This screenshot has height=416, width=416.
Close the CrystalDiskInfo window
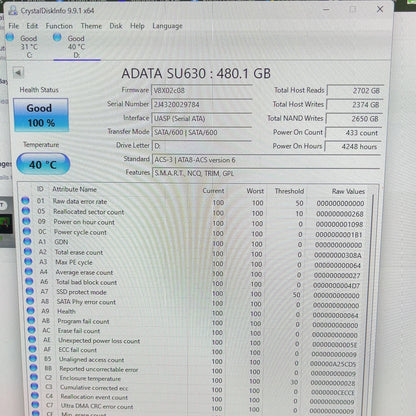click(380, 9)
